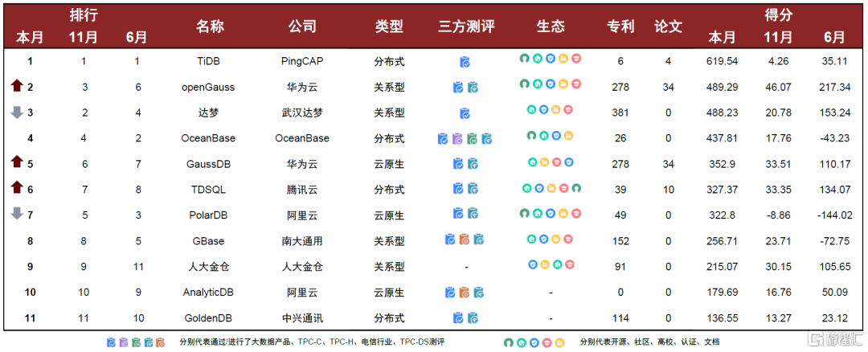This screenshot has height=352, width=868.
Task: Click the score value 437.81
Action: (723, 138)
